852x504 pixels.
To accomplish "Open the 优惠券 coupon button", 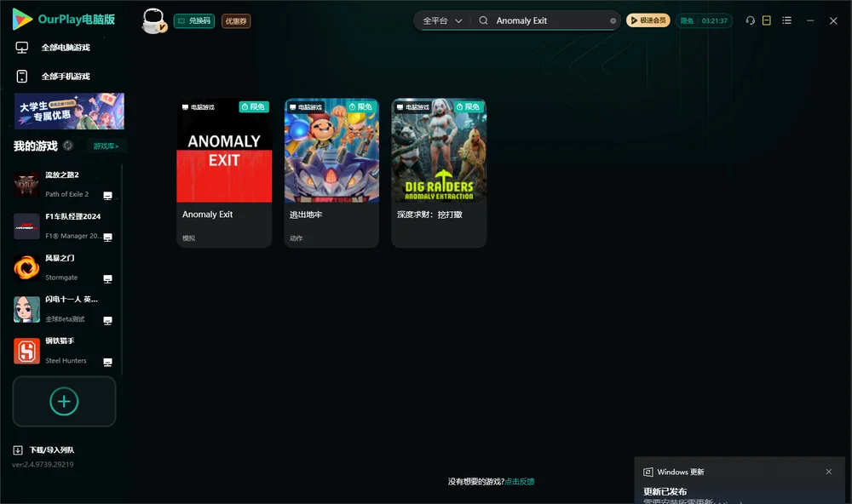I will coord(236,21).
